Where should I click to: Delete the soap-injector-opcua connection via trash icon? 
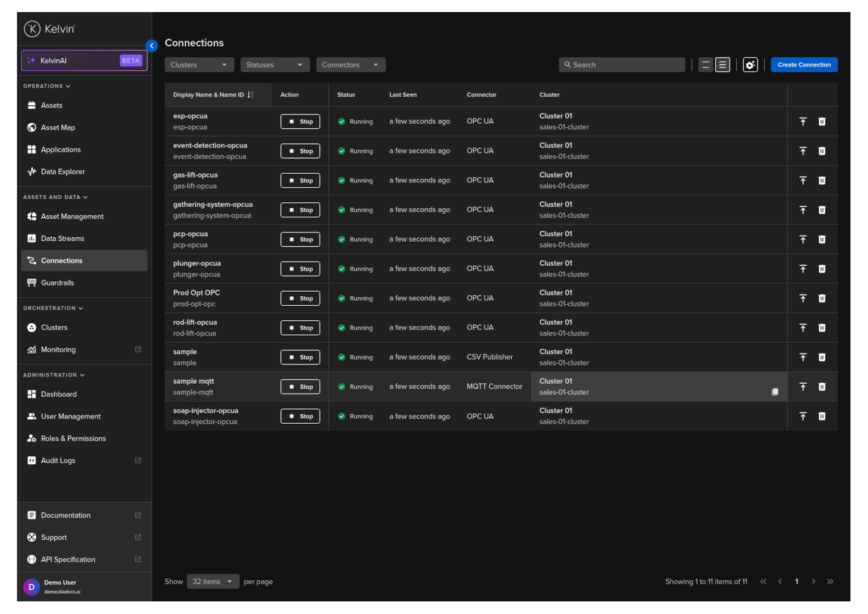[821, 416]
